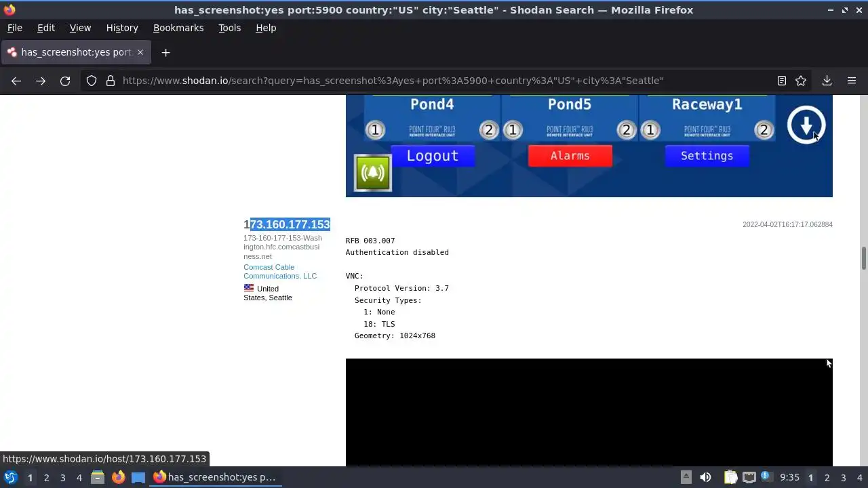868x488 pixels.
Task: Open the File menu
Action: 15,28
